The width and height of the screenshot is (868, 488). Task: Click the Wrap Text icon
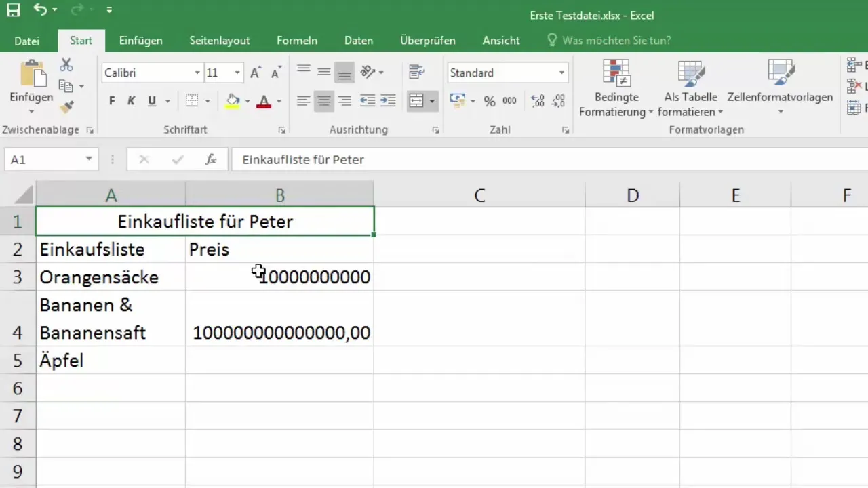coord(417,71)
